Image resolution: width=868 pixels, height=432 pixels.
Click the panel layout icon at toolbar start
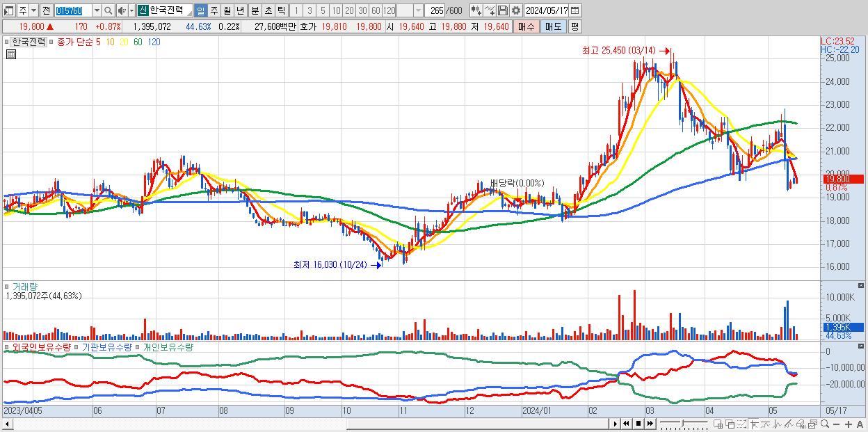tap(8, 10)
